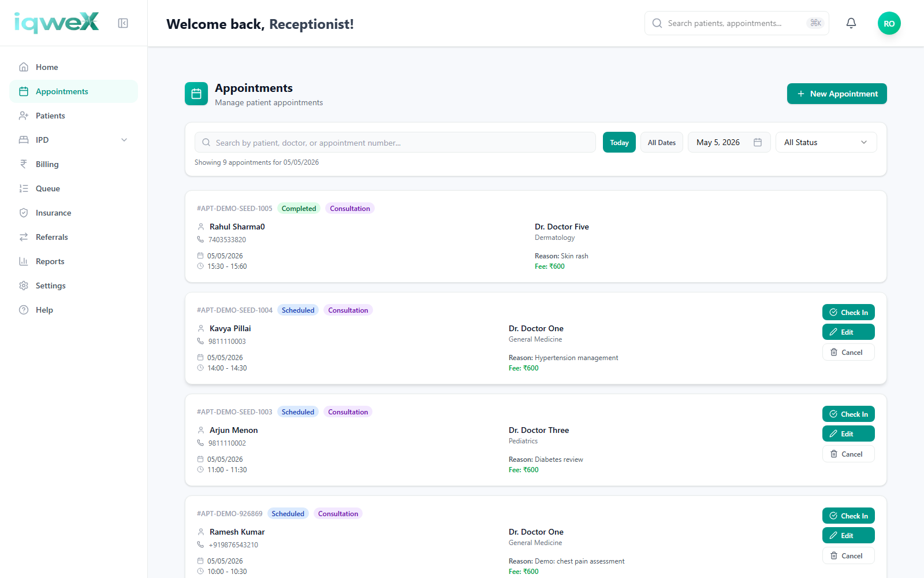Image resolution: width=924 pixels, height=578 pixels.
Task: Click the ⌘K shortcut badge
Action: 815,23
